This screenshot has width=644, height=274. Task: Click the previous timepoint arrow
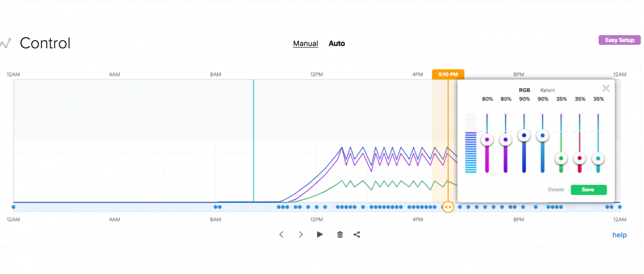[x=281, y=234]
